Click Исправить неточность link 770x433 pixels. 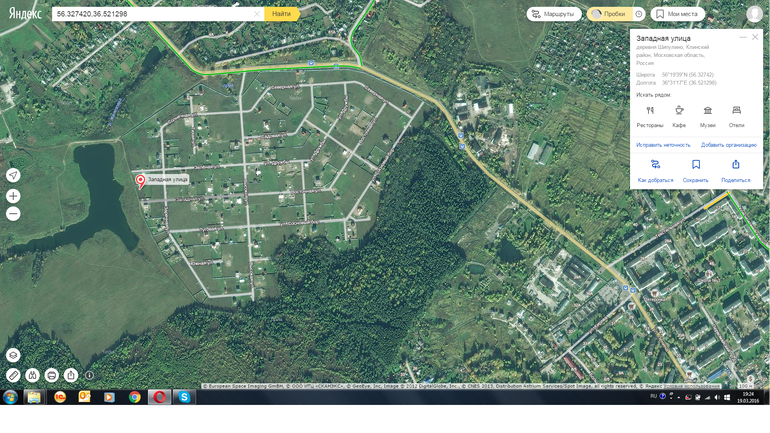click(663, 145)
